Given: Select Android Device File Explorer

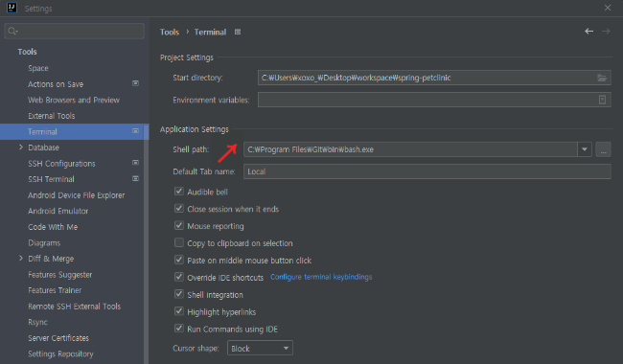Looking at the screenshot, I should tap(77, 195).
